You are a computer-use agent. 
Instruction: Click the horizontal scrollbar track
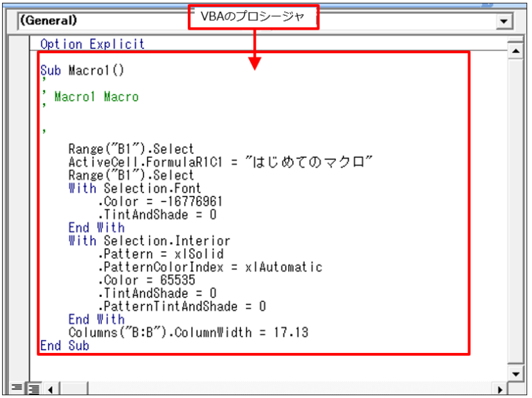(277, 388)
